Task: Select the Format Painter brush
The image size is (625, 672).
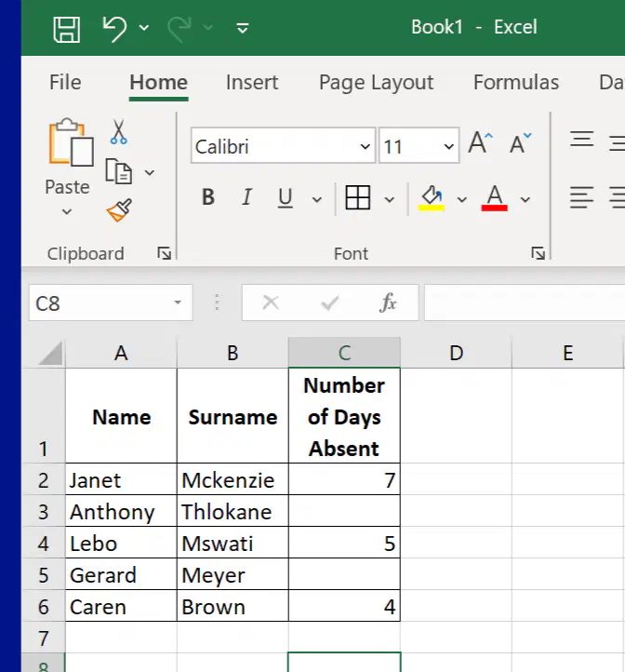Action: pos(120,210)
